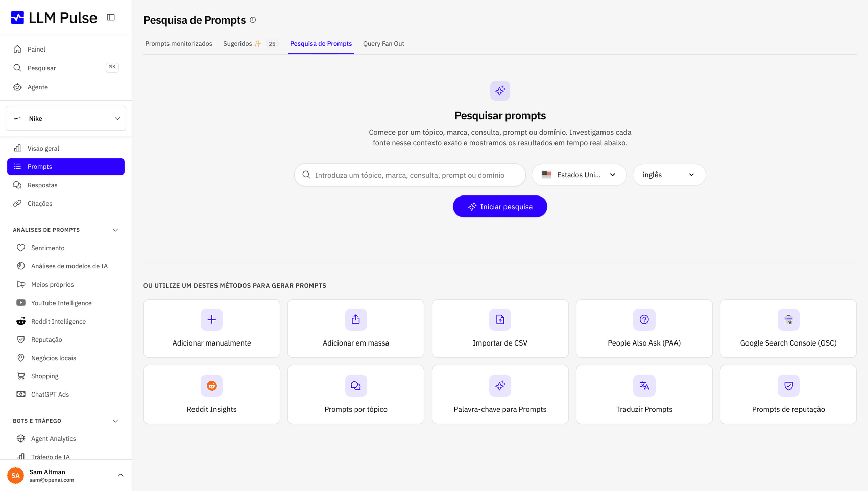The width and height of the screenshot is (868, 491).
Task: Go to Sentimento heart icon
Action: 21,248
